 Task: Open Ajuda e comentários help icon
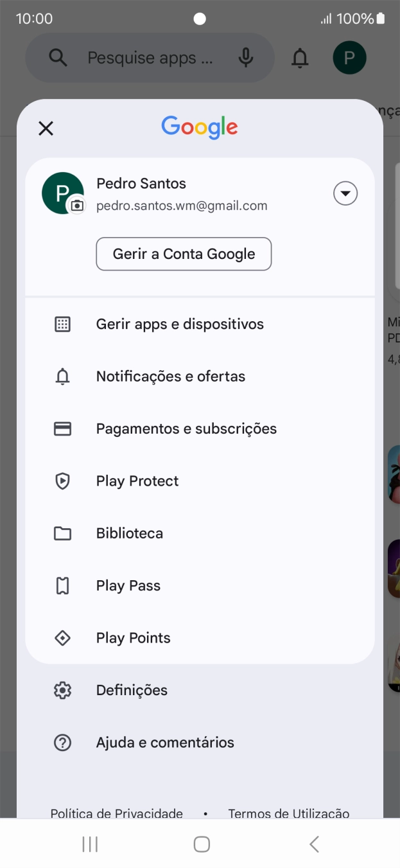tap(62, 742)
